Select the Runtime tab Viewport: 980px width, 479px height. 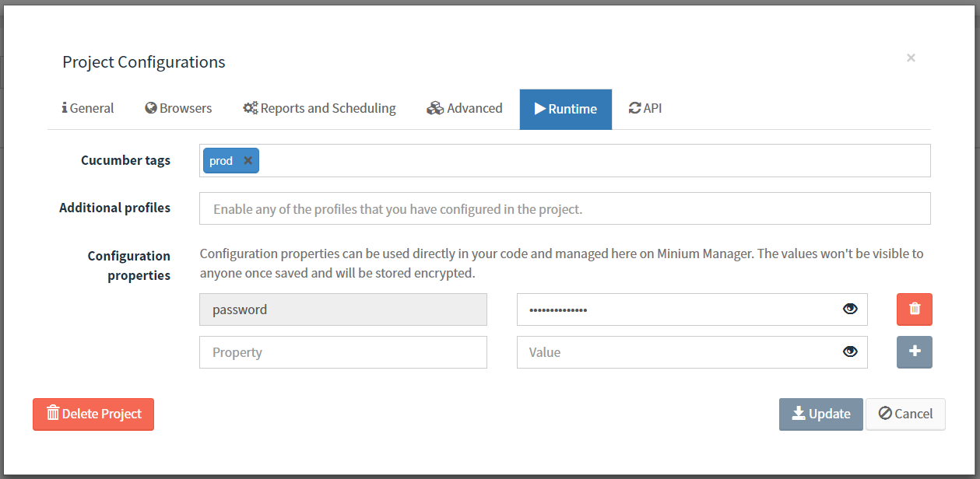pos(566,109)
